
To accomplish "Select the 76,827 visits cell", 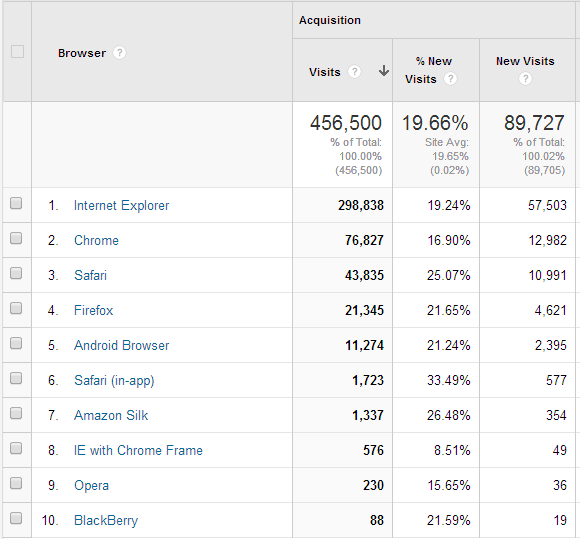I will point(364,240).
